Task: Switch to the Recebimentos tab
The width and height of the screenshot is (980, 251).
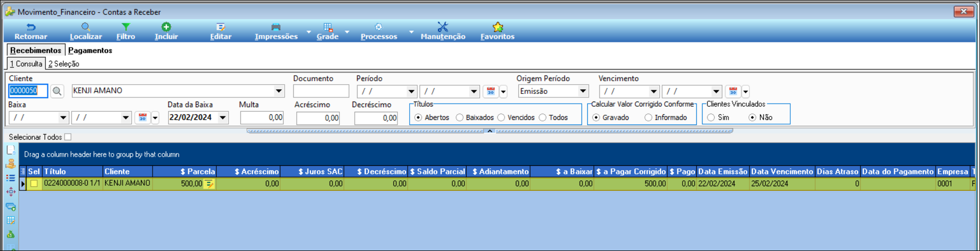Action: 36,50
